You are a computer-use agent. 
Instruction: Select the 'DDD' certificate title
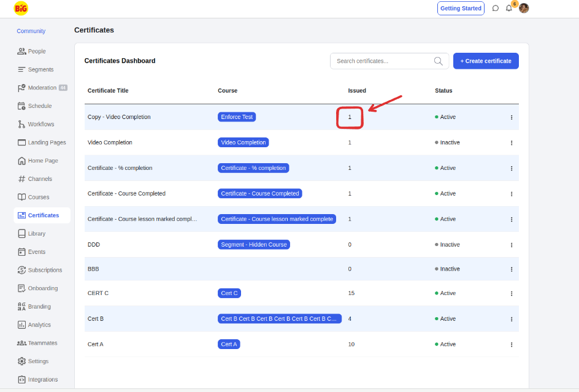click(94, 245)
